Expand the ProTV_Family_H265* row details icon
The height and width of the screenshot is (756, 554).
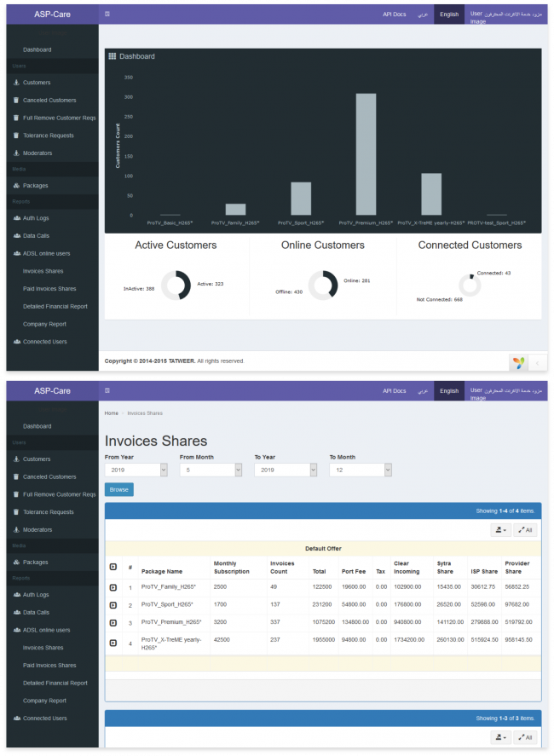click(x=113, y=587)
